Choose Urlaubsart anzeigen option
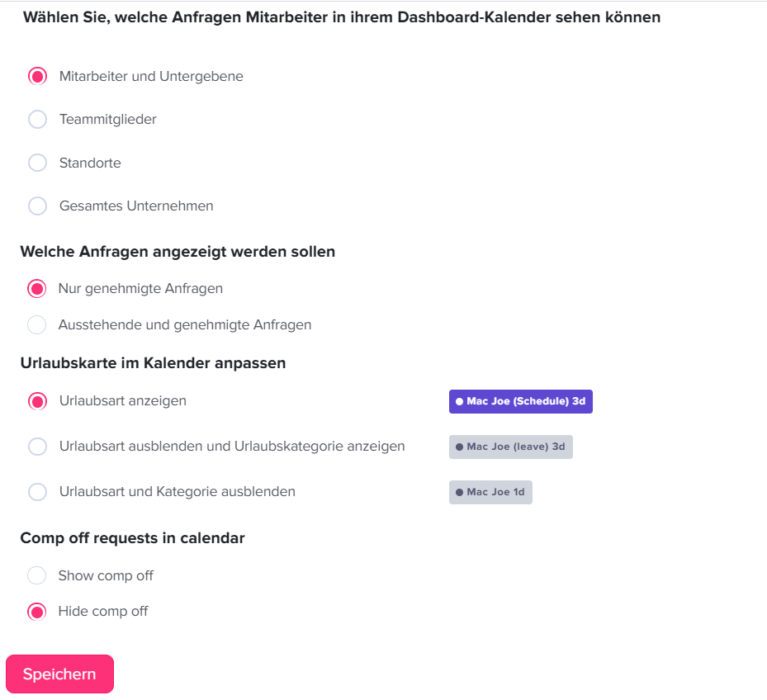 click(x=37, y=401)
